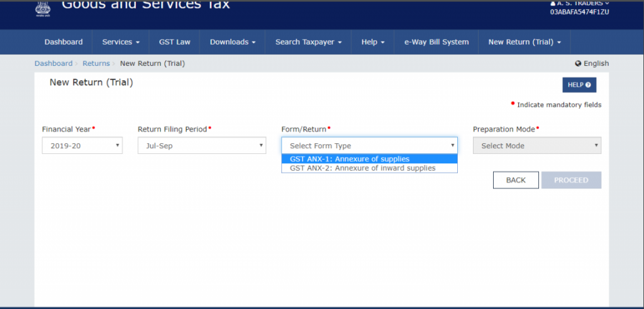Click the Dashboard breadcrumb link
644x309 pixels.
53,63
